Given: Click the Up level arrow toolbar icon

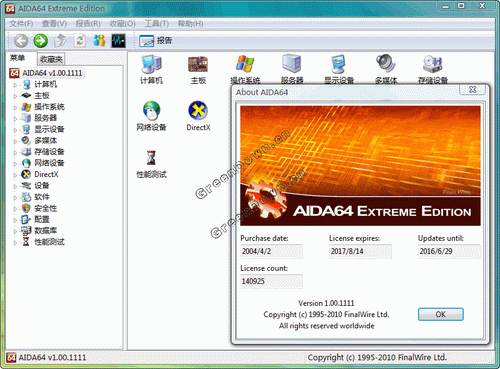Looking at the screenshot, I should (60, 41).
